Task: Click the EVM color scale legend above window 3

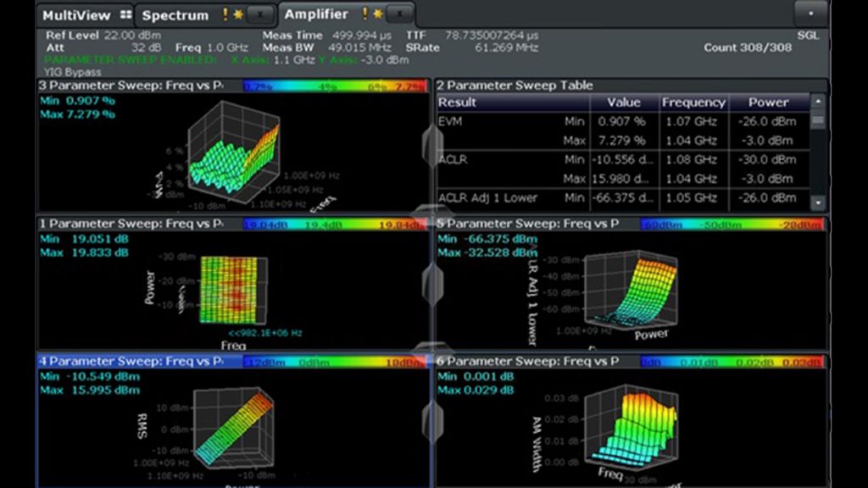Action: [x=335, y=86]
